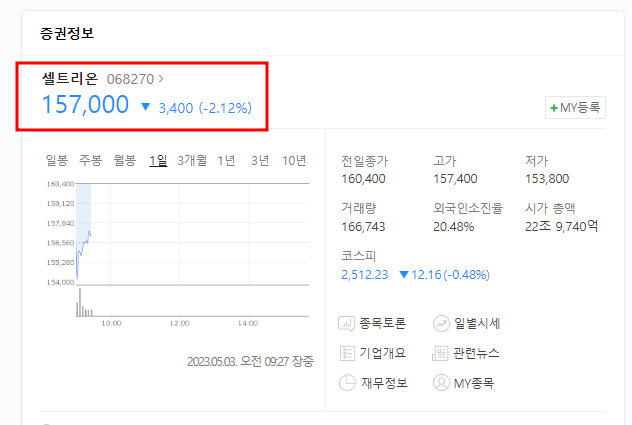Open the 셀트리온 stock name link
The height and width of the screenshot is (425, 632).
pyautogui.click(x=70, y=78)
